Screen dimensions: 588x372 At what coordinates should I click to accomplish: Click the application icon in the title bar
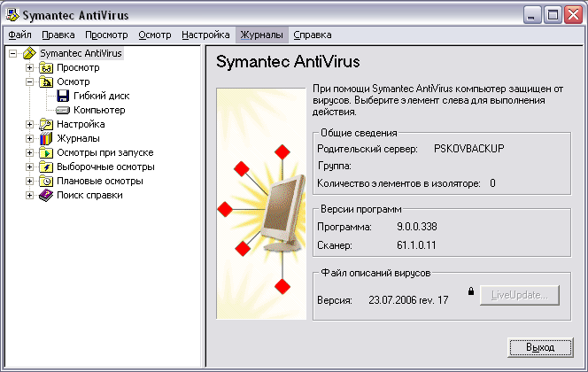[12, 15]
